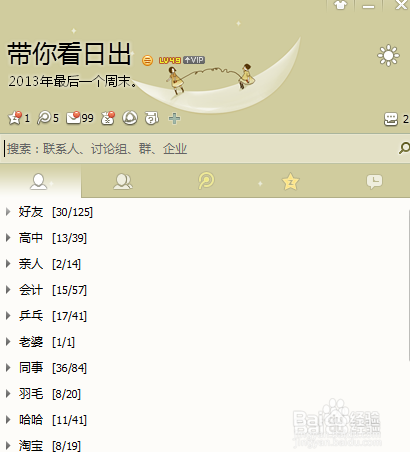The image size is (410, 452).
Task: Switch to the Qzone star tab
Action: pos(290,182)
